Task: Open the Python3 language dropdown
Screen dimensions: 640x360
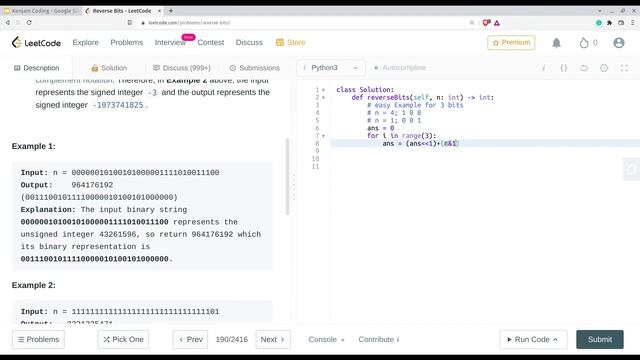Action: [330, 68]
